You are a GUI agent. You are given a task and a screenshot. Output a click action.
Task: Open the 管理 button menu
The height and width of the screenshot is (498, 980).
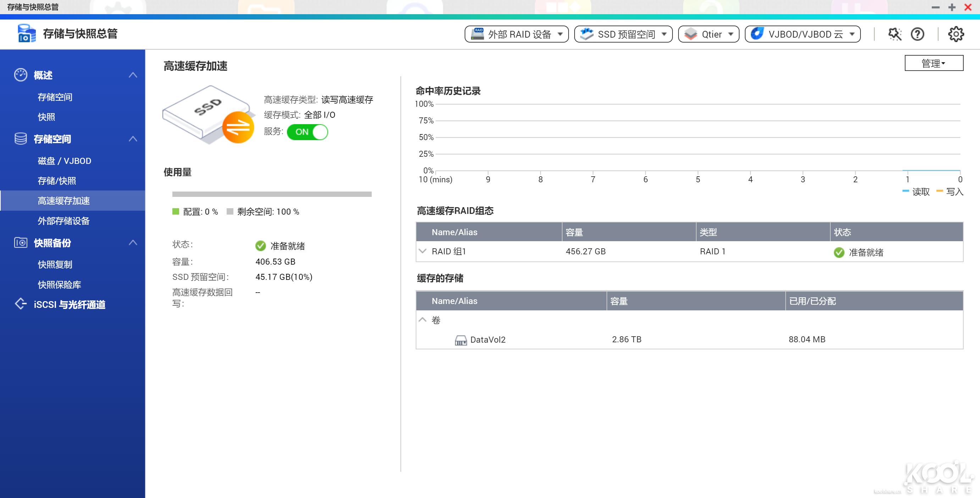(x=933, y=63)
